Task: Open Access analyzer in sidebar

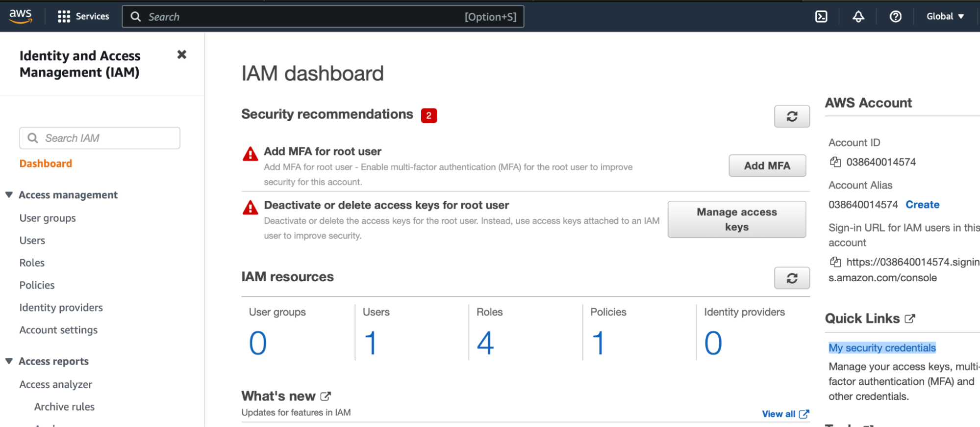Action: 56,384
